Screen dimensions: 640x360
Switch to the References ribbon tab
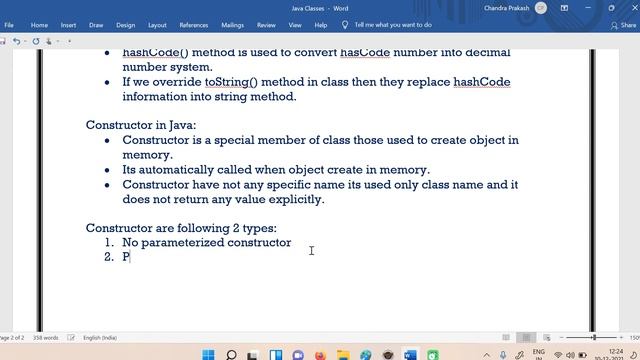click(194, 25)
